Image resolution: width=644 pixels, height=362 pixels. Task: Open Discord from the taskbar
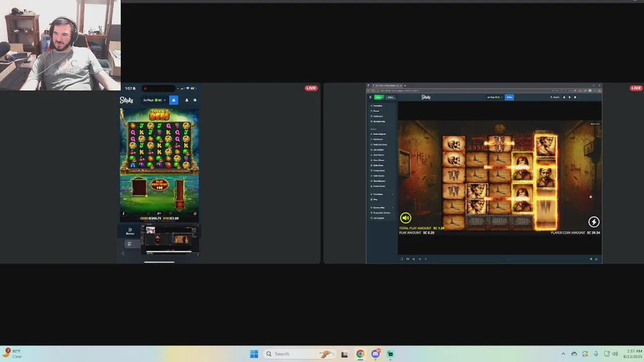pos(375,354)
